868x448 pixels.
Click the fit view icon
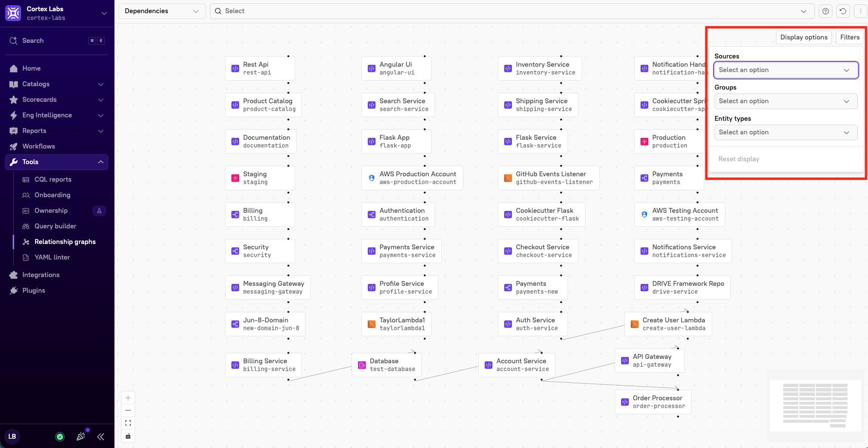[x=128, y=423]
